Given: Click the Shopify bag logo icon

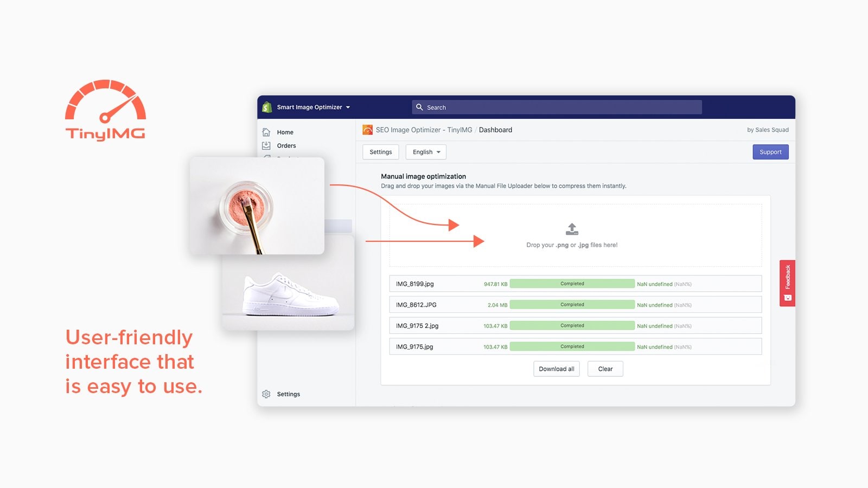Looking at the screenshot, I should (x=266, y=107).
